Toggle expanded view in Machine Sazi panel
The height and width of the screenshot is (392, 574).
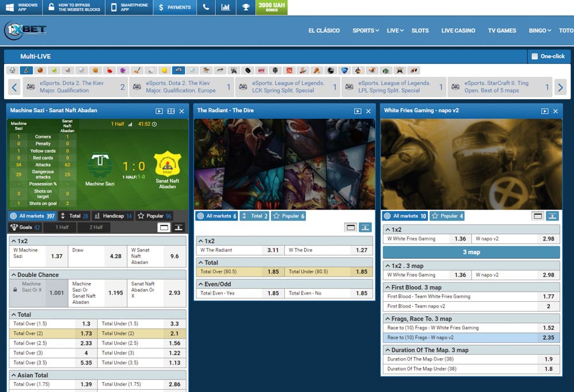pyautogui.click(x=164, y=227)
